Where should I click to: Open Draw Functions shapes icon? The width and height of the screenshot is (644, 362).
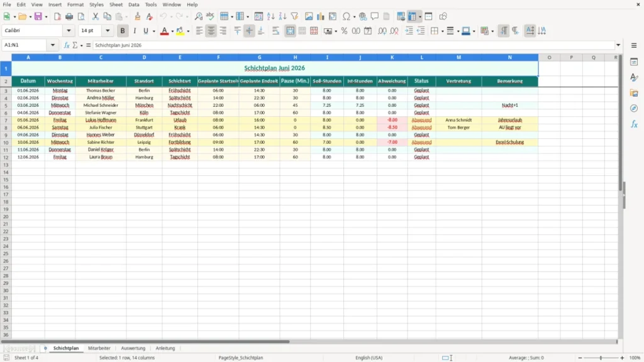443,16
